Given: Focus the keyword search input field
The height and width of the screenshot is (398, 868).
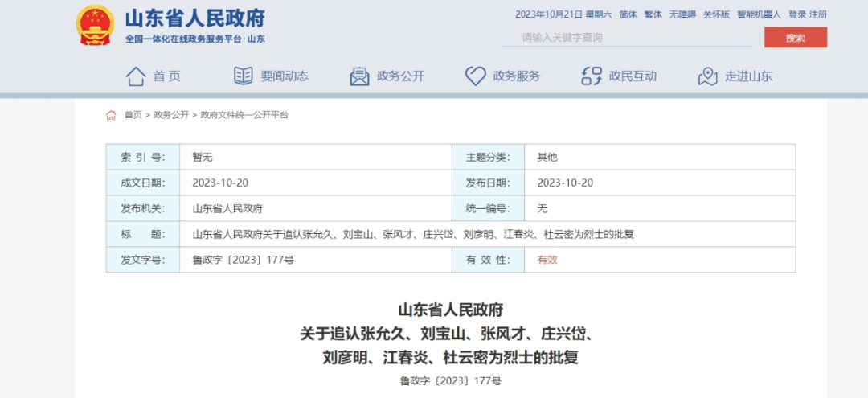Looking at the screenshot, I should click(627, 37).
